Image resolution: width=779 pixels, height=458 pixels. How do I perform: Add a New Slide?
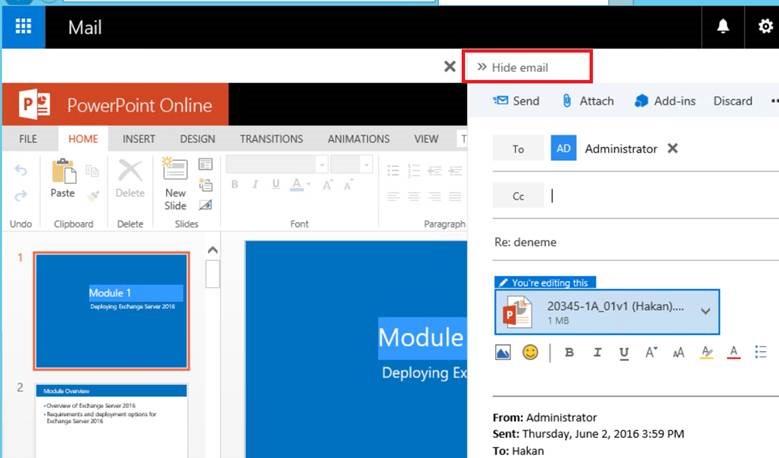tap(175, 184)
